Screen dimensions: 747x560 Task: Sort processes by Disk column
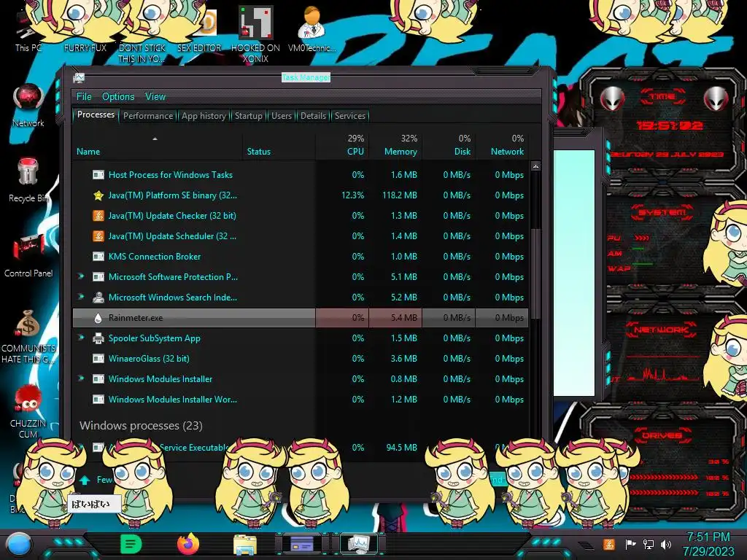pos(449,146)
